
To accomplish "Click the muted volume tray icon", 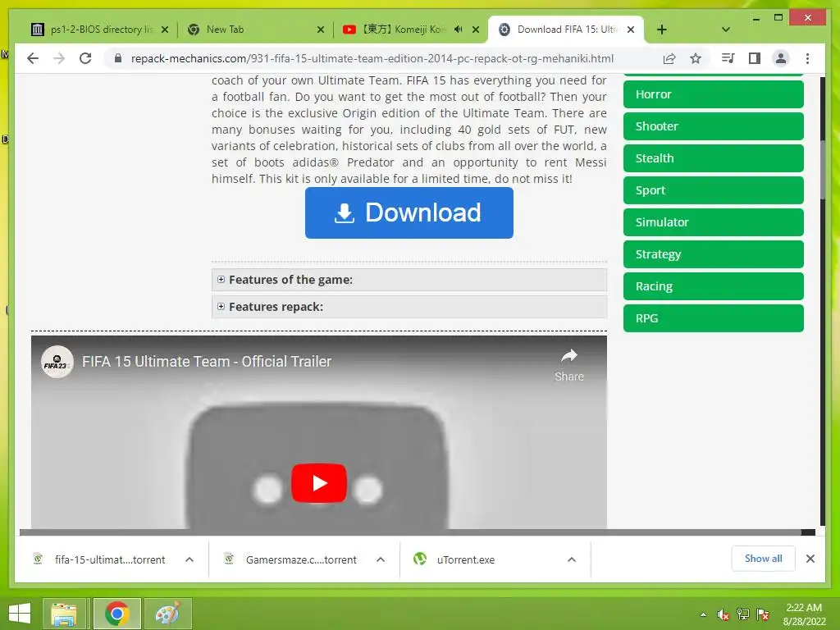I will tap(723, 614).
